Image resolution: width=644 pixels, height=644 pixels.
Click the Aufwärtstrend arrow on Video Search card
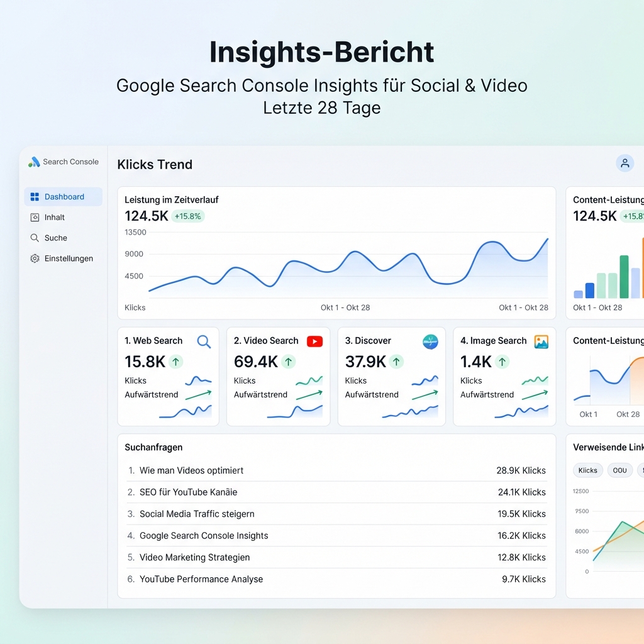pyautogui.click(x=309, y=395)
